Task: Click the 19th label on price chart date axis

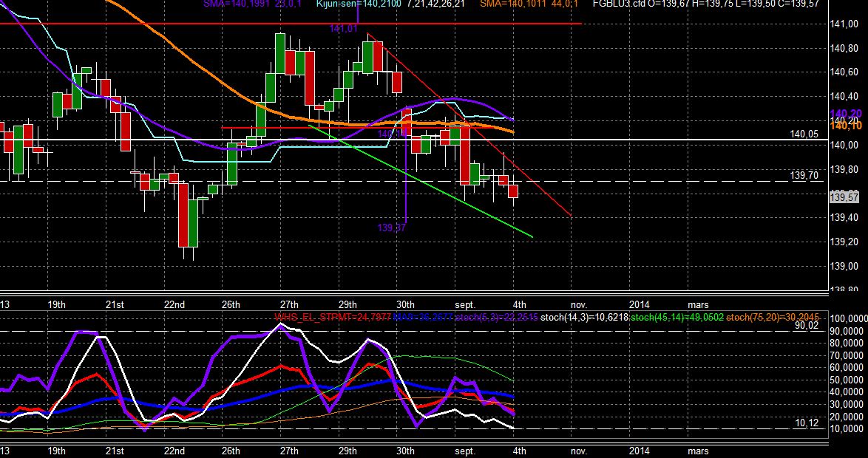Action: point(56,305)
